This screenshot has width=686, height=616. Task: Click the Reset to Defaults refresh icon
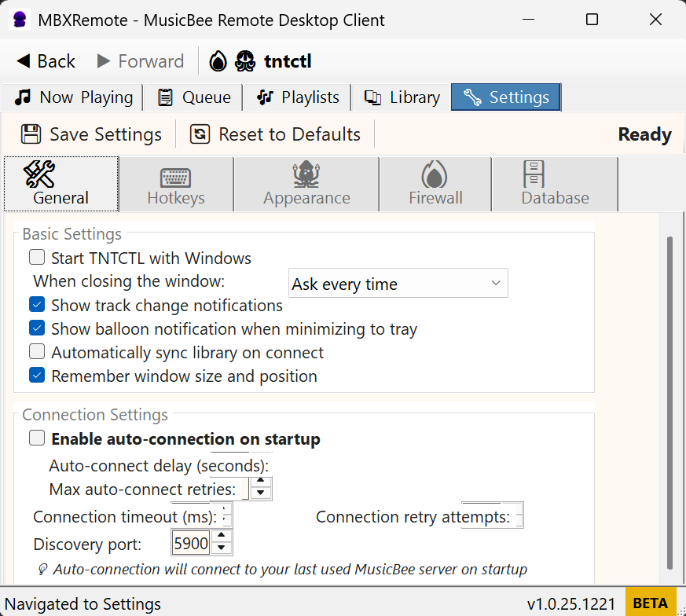pos(200,134)
